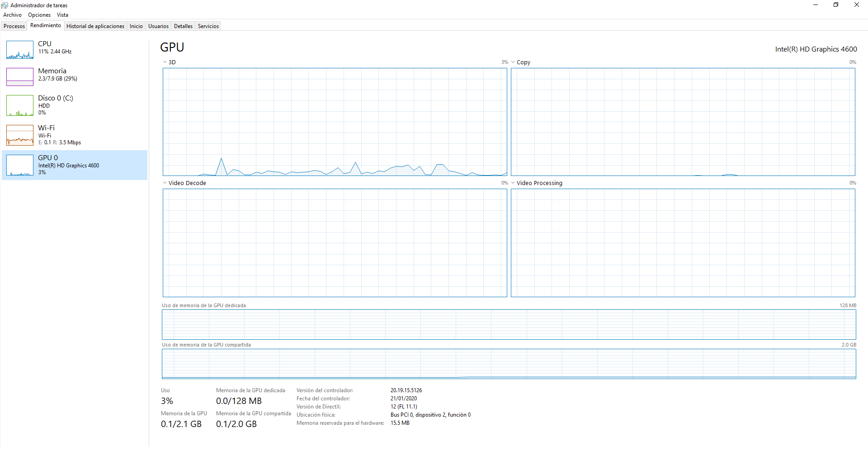
Task: Open the Video Processing engine dropdown
Action: 513,183
